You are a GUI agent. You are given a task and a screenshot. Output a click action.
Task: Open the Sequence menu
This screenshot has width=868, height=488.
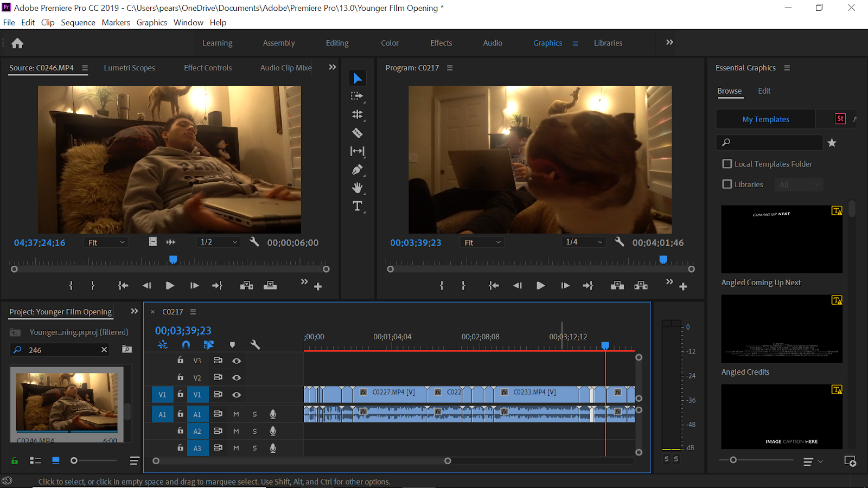78,22
